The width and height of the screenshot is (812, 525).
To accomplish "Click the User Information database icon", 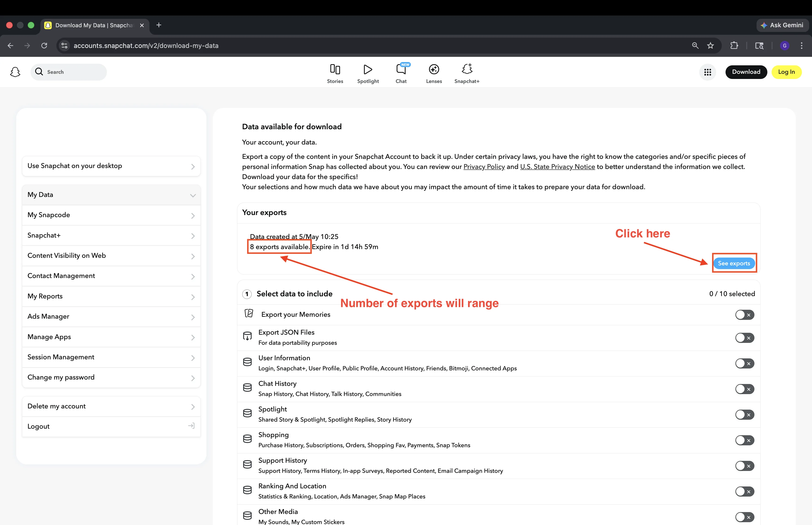I will point(247,362).
